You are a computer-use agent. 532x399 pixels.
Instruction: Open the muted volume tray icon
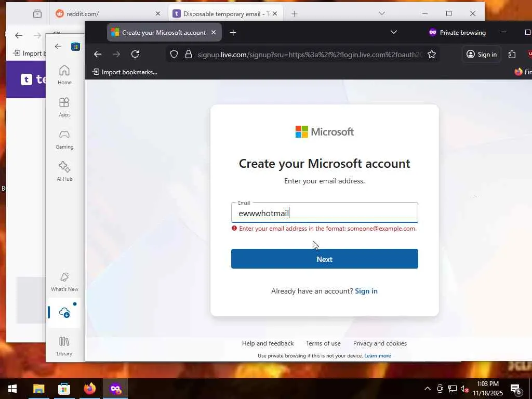coord(465,389)
